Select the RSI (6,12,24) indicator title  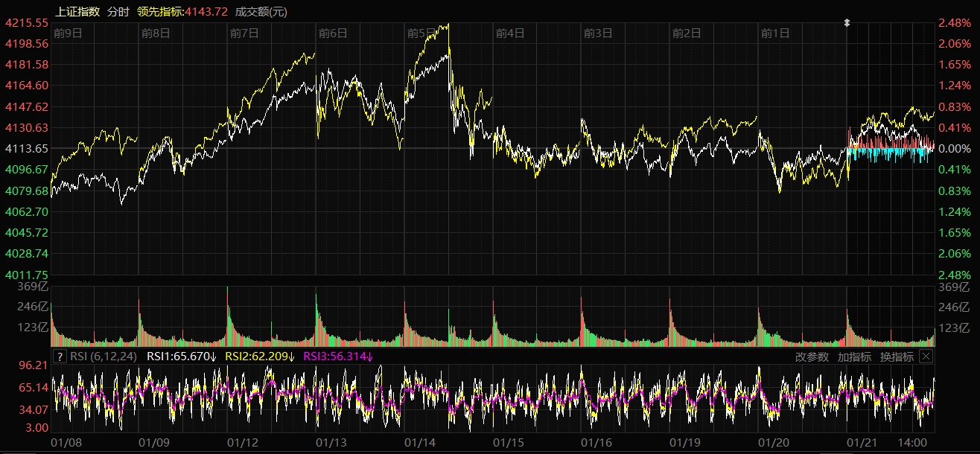pos(104,357)
